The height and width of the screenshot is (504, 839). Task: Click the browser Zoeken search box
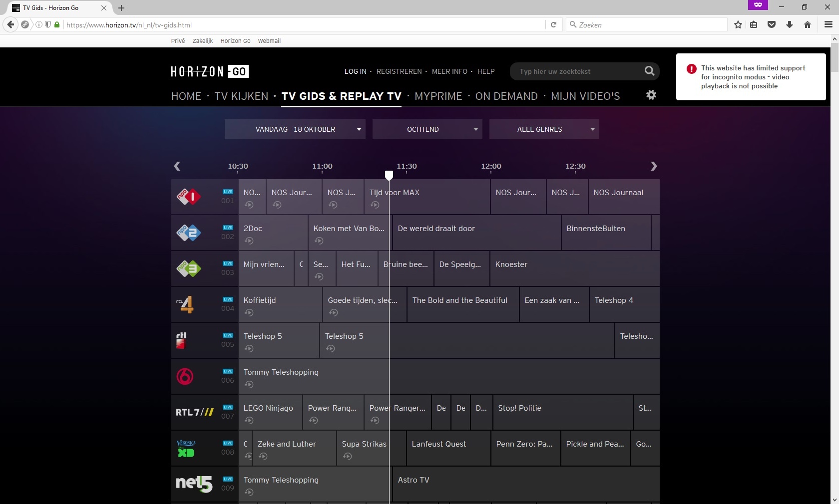click(647, 24)
